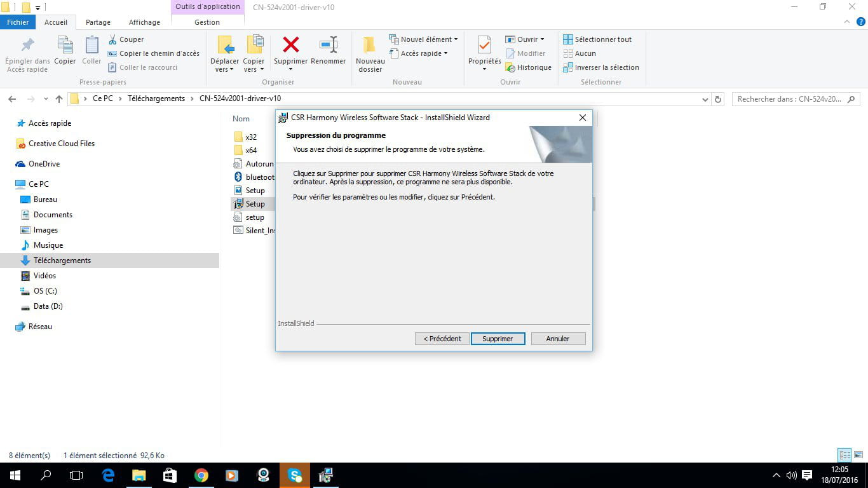The height and width of the screenshot is (488, 868).
Task: Create a Nouveau dossier
Action: [x=370, y=55]
